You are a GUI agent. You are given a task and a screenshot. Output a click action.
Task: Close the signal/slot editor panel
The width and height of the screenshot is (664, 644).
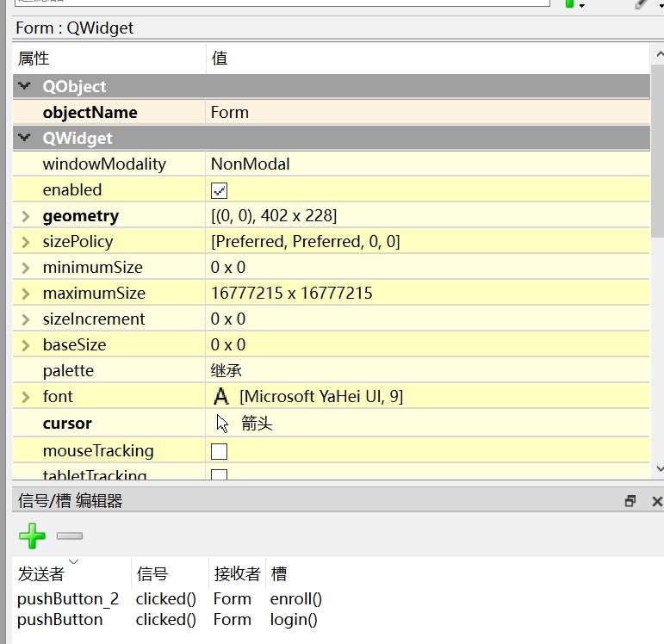656,501
